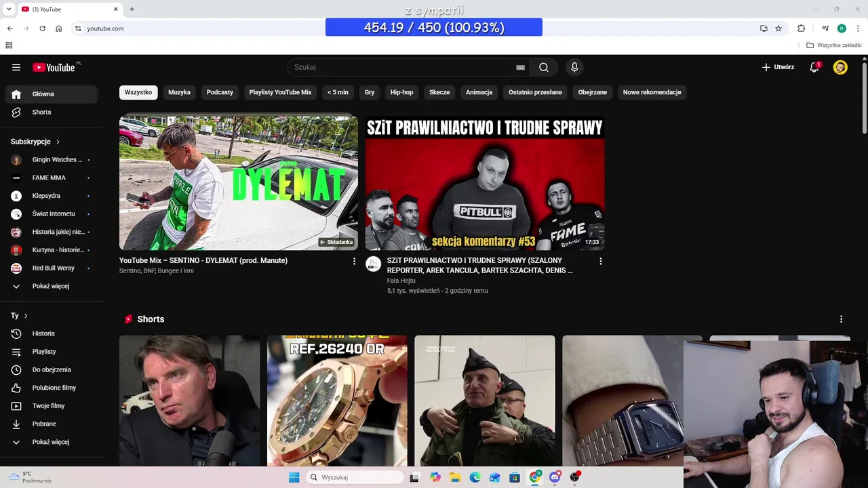Open OBS Studio from the taskbar
This screenshot has width=868, height=488.
click(x=574, y=477)
